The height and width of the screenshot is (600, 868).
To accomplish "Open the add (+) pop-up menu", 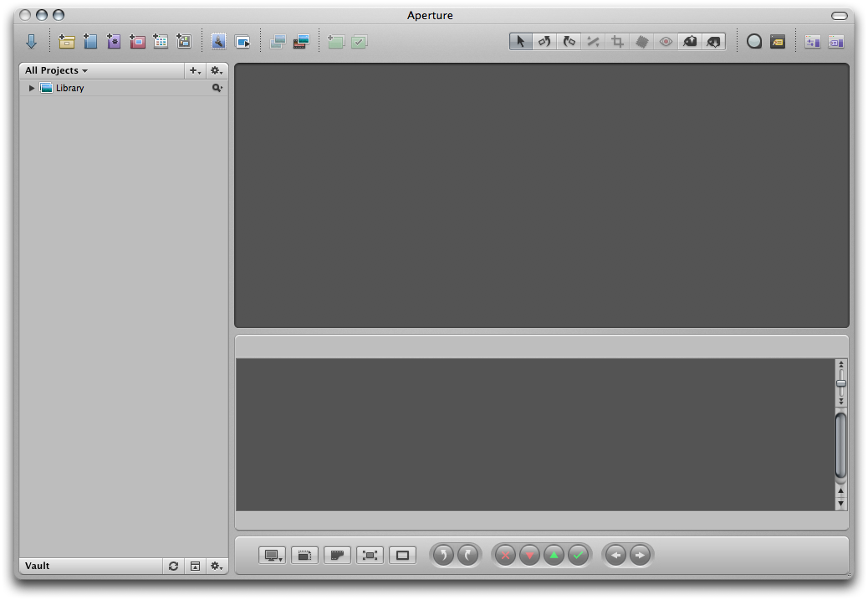I will pos(195,71).
